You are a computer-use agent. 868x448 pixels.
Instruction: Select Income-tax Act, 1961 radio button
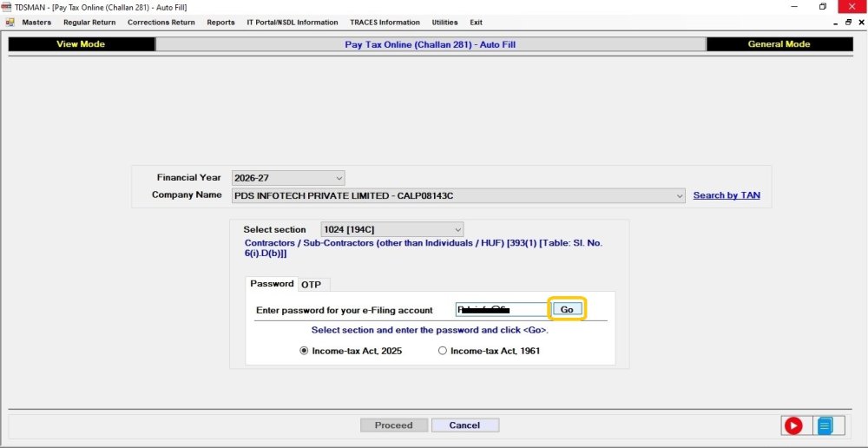pos(443,351)
